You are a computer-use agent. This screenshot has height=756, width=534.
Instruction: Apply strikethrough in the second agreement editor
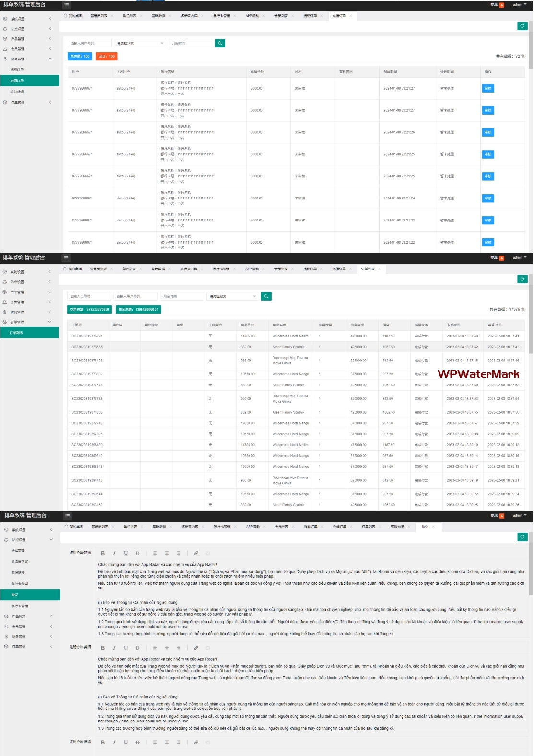click(x=137, y=648)
